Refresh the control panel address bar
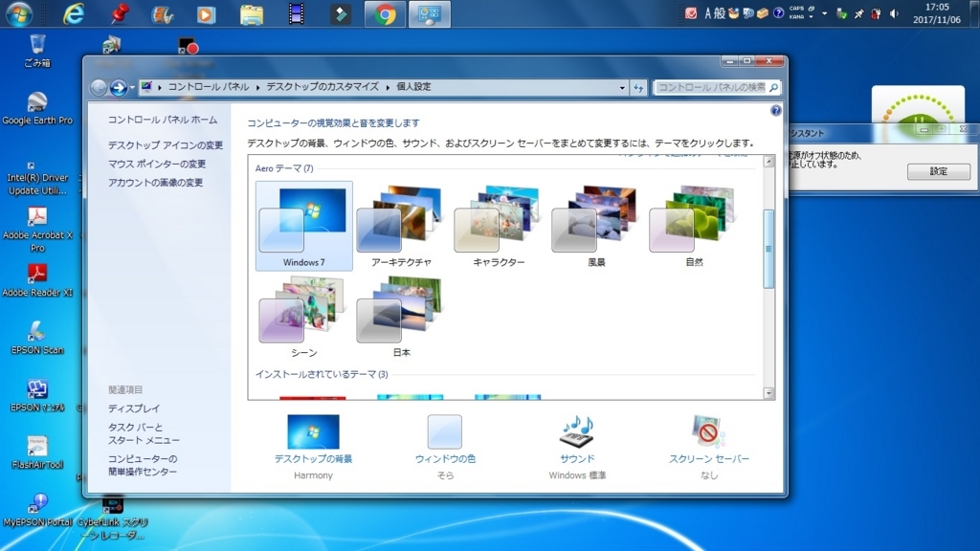This screenshot has height=551, width=980. 638,87
